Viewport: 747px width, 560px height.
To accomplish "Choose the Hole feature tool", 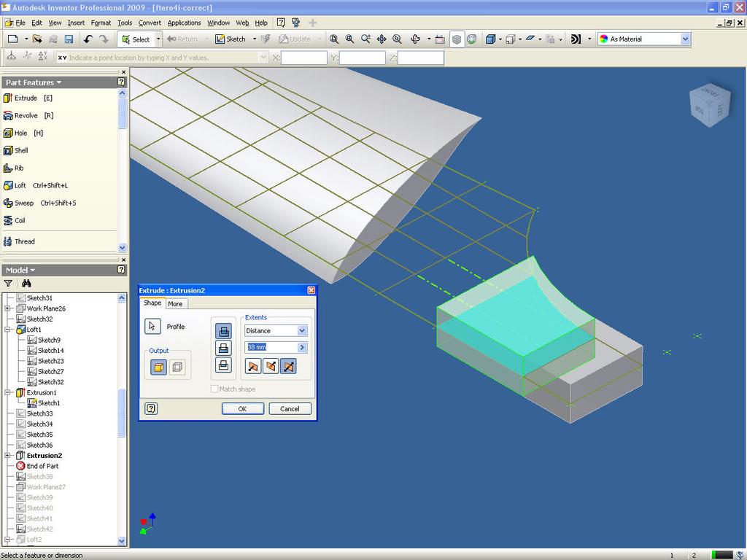I will coord(23,133).
